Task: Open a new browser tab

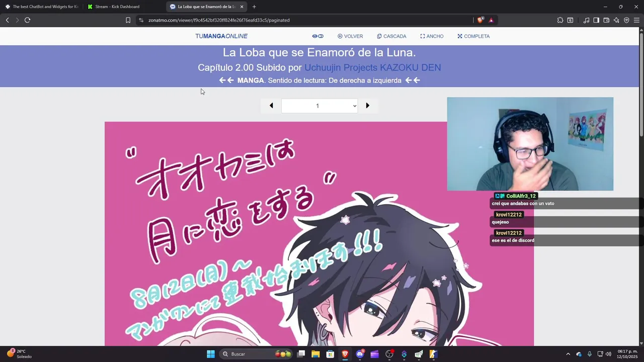Action: click(254, 7)
